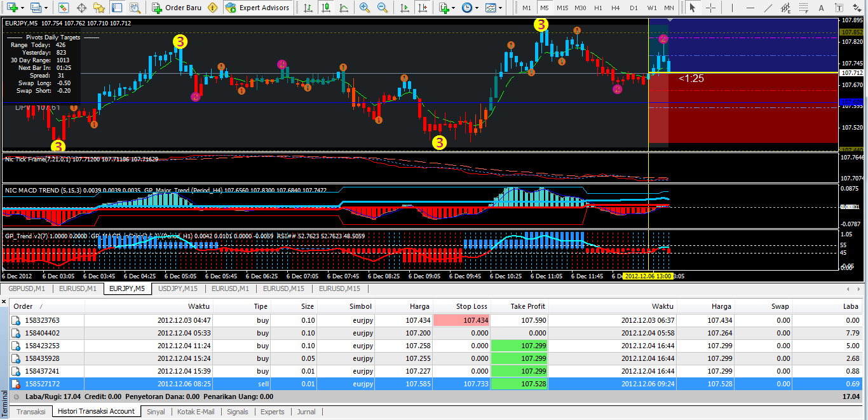
Task: Click the chart shift triangle marker
Action: pos(669,21)
